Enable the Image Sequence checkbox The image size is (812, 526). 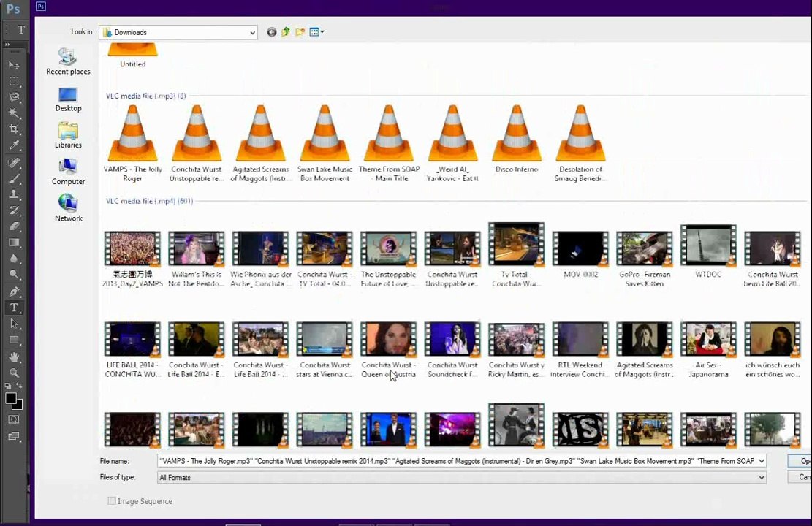pyautogui.click(x=111, y=500)
